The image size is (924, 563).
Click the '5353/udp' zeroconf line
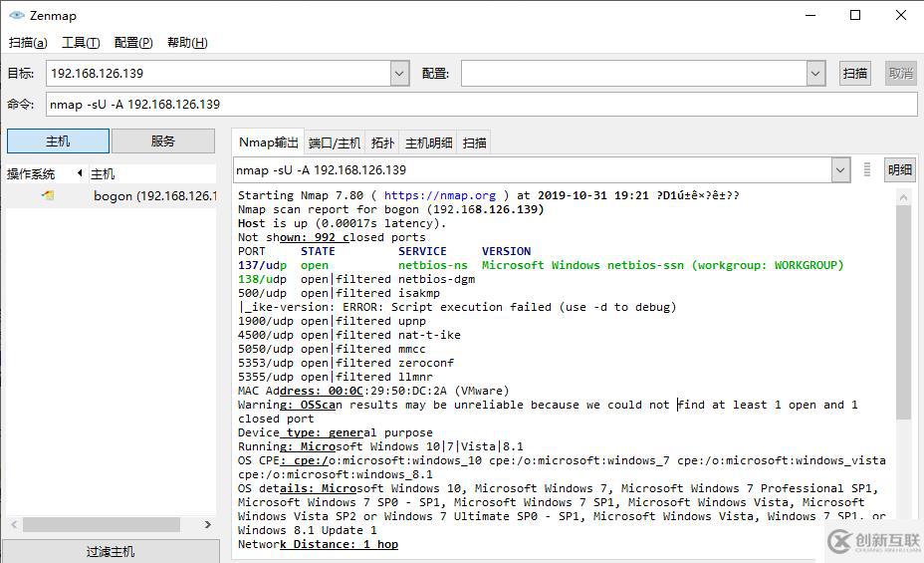(346, 363)
